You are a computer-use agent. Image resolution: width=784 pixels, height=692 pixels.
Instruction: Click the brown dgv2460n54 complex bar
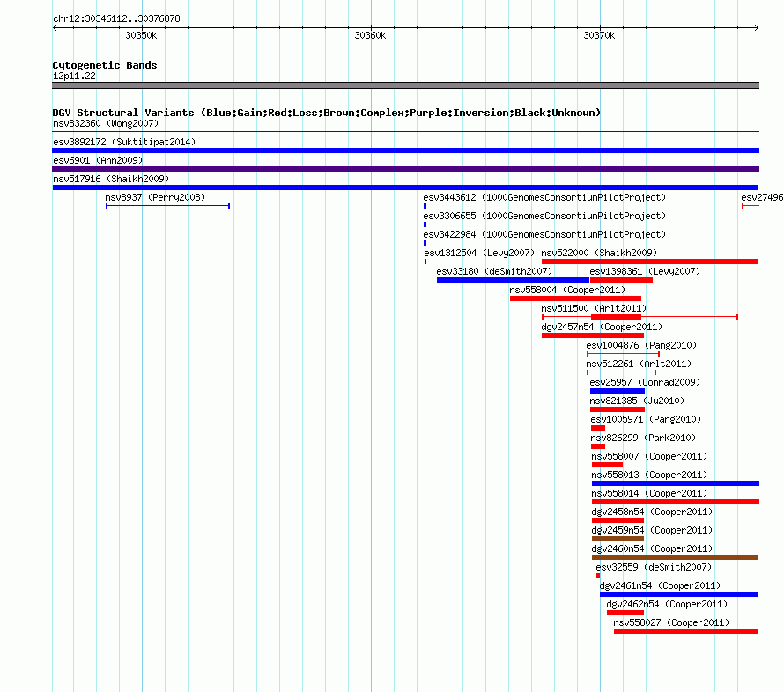point(675,557)
